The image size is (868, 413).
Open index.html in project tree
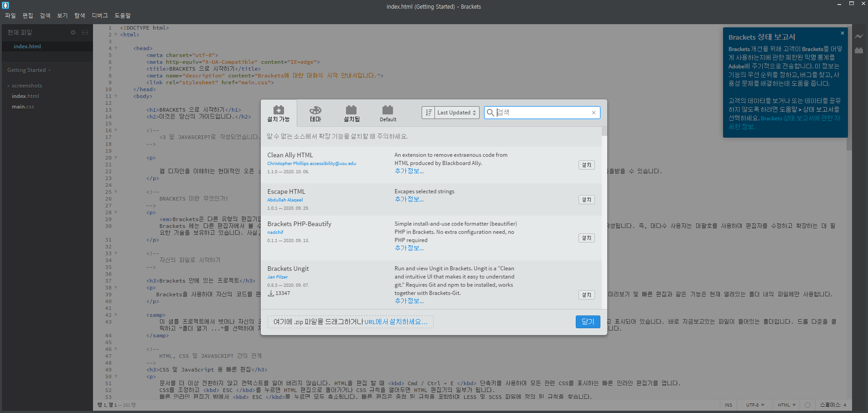(26, 96)
